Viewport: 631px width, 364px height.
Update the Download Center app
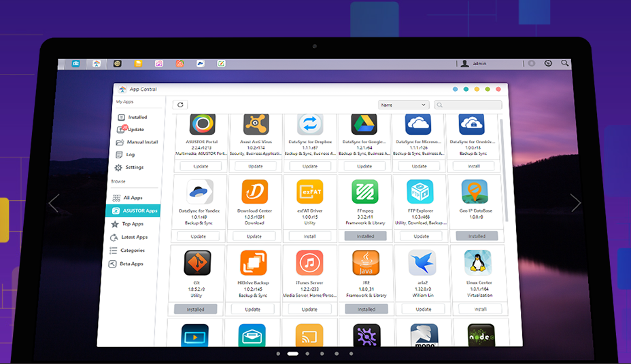pyautogui.click(x=254, y=236)
